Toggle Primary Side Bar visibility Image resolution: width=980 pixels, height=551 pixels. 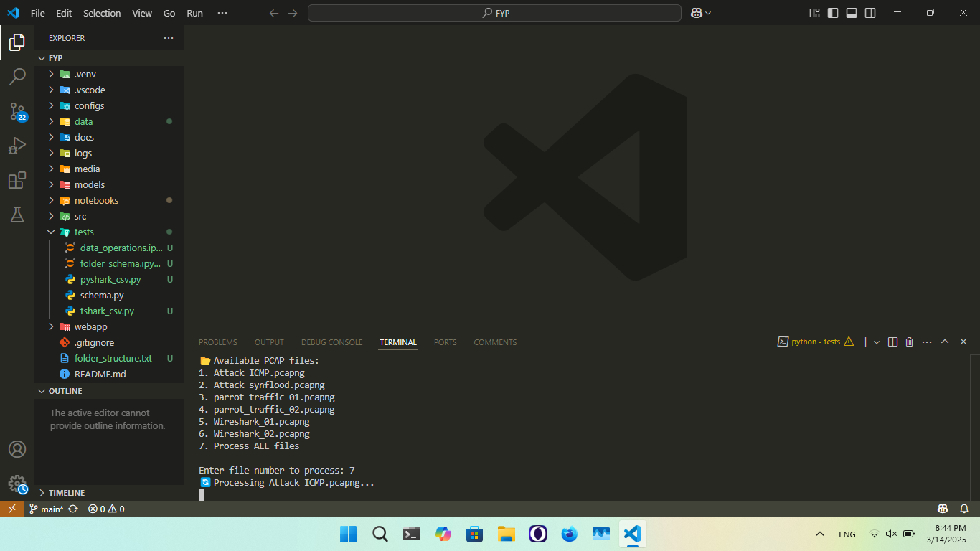(833, 13)
